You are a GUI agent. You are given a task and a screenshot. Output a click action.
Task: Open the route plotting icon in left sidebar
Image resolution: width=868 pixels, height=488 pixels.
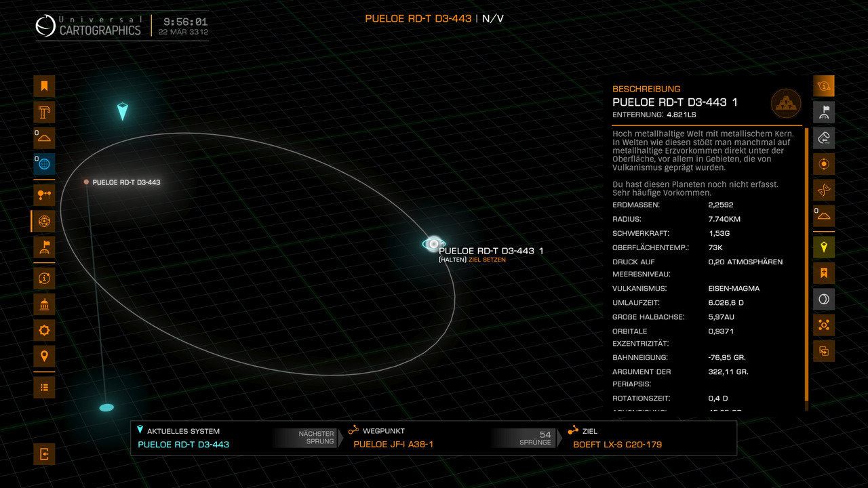[x=44, y=195]
